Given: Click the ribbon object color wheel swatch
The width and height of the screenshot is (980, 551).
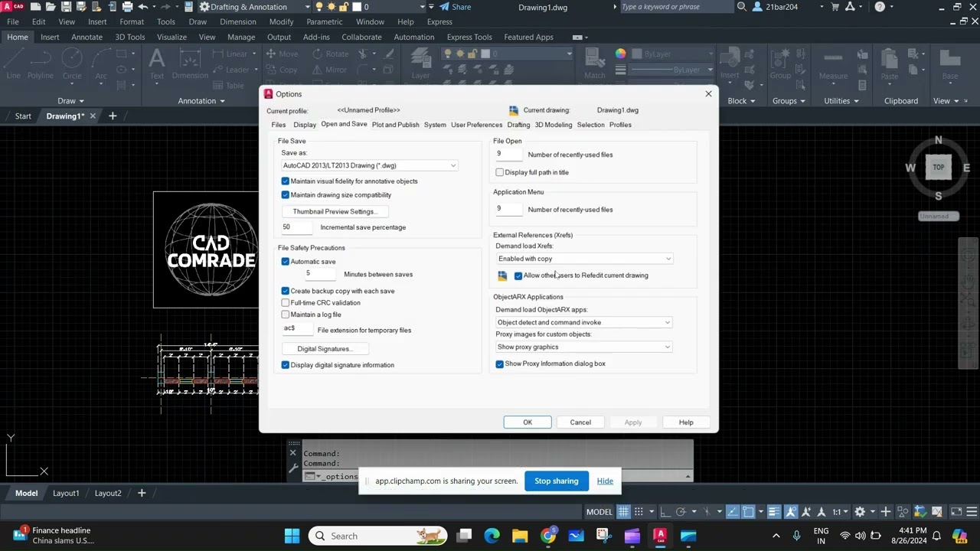Looking at the screenshot, I should click(620, 54).
